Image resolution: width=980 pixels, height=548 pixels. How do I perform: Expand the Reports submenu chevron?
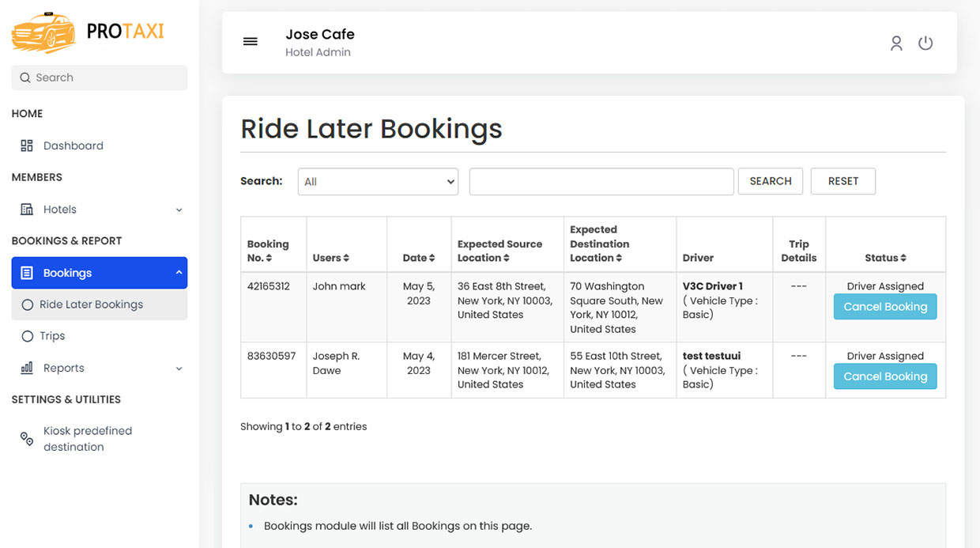click(x=179, y=368)
